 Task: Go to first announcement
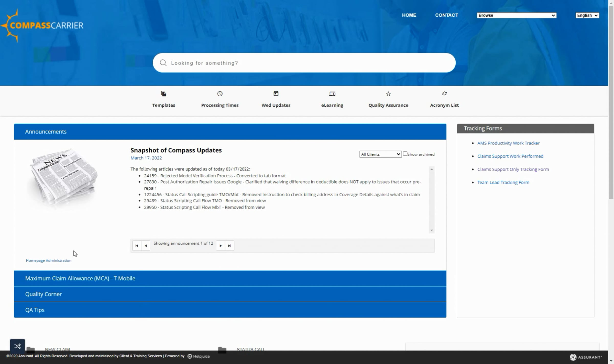tap(137, 246)
